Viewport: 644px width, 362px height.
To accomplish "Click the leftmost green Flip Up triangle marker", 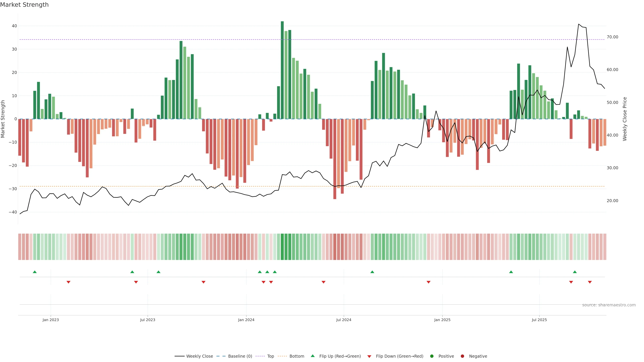I will click(x=35, y=272).
